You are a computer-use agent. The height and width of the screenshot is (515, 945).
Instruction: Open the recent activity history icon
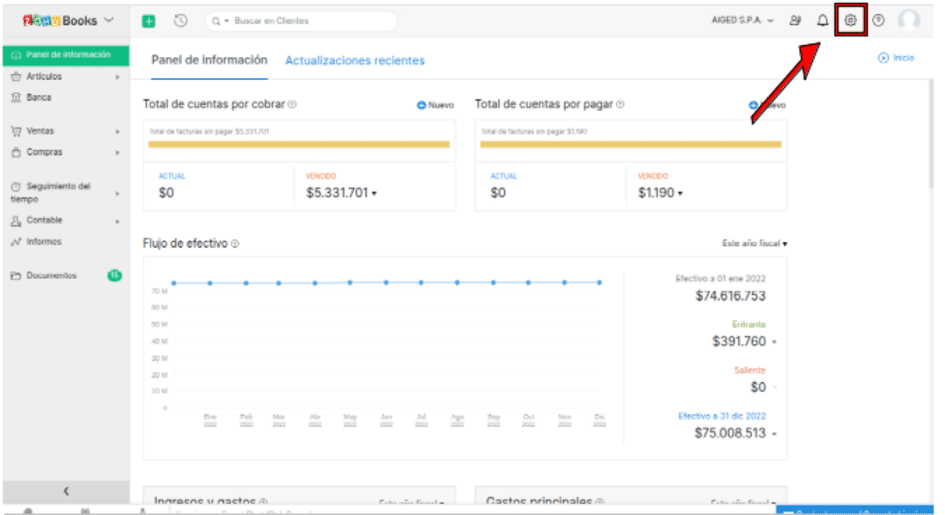(180, 21)
